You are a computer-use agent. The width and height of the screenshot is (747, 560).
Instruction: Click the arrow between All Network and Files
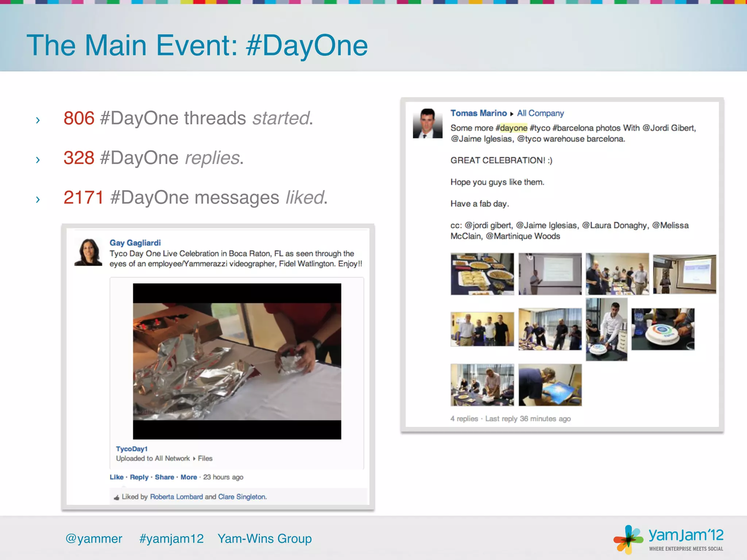tap(194, 459)
